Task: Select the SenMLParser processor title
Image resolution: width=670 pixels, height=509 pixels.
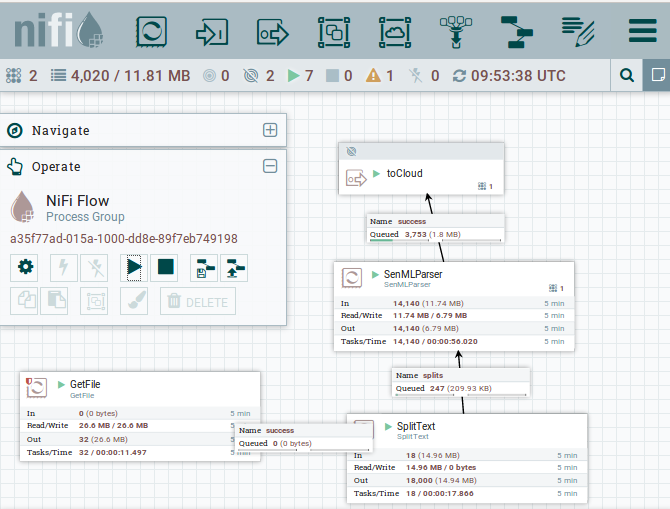Action: [413, 274]
